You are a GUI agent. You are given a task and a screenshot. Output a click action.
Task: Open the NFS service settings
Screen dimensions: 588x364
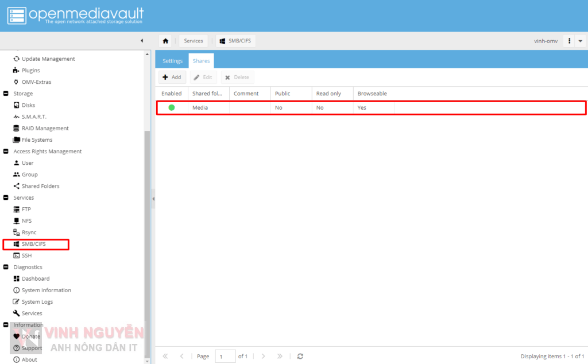coord(25,220)
